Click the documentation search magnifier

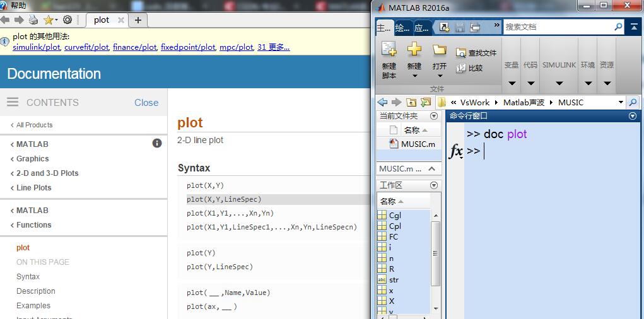618,26
